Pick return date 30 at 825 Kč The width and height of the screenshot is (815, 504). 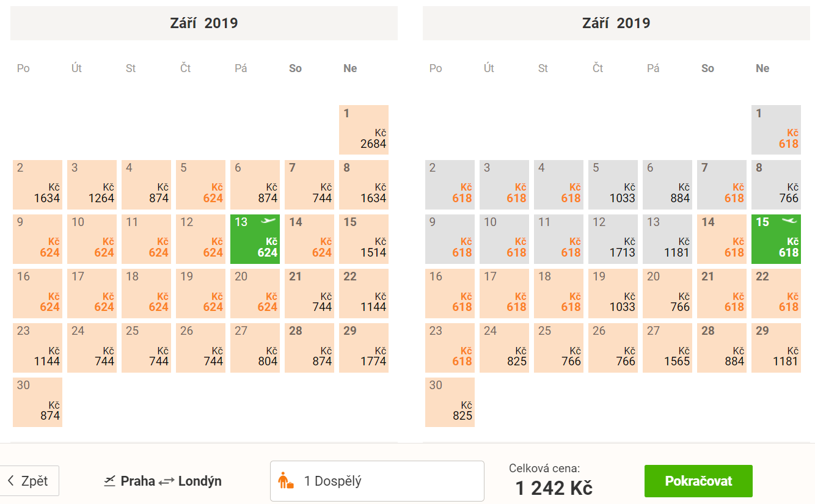pos(450,402)
